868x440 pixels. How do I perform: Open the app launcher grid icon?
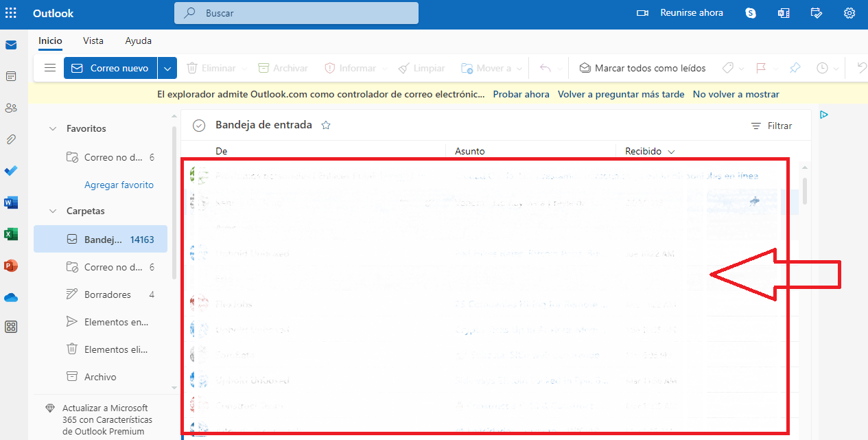point(10,12)
